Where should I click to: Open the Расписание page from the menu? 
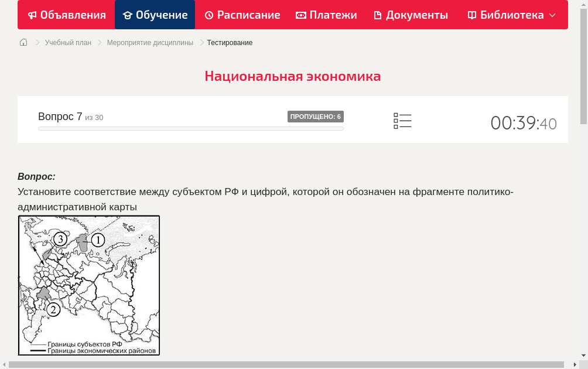[242, 15]
